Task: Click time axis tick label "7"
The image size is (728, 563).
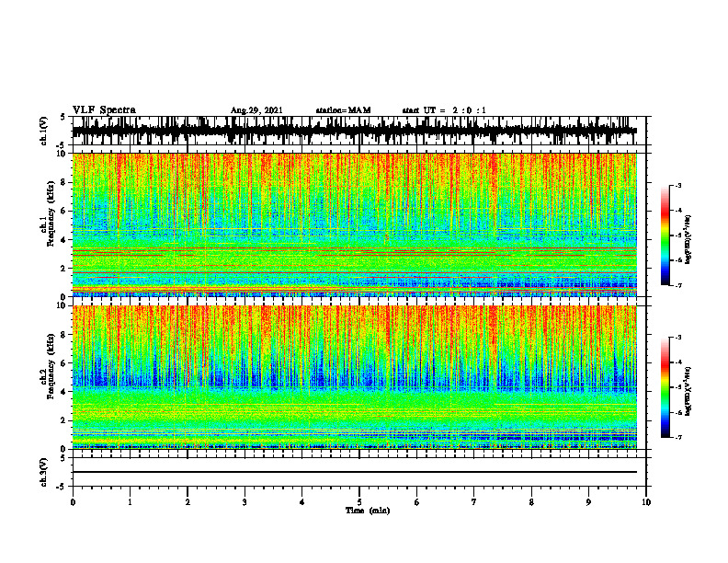Action: [x=474, y=502]
